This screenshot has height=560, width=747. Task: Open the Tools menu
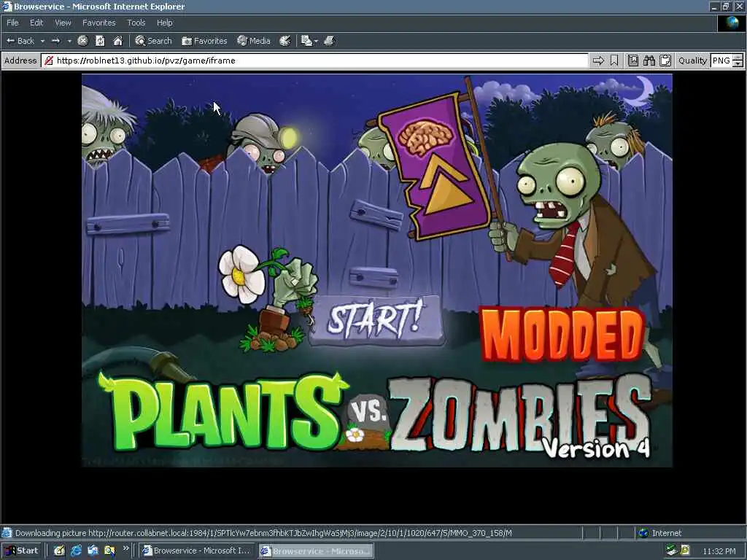coord(136,23)
